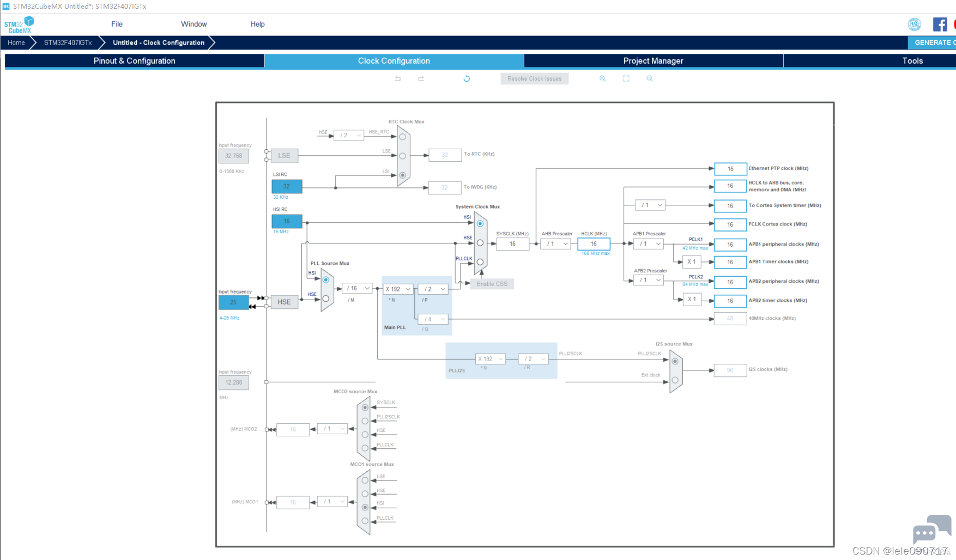Screen dimensions: 956x560
Task: Open the APB1 Prescaler dropdown
Action: click(649, 244)
